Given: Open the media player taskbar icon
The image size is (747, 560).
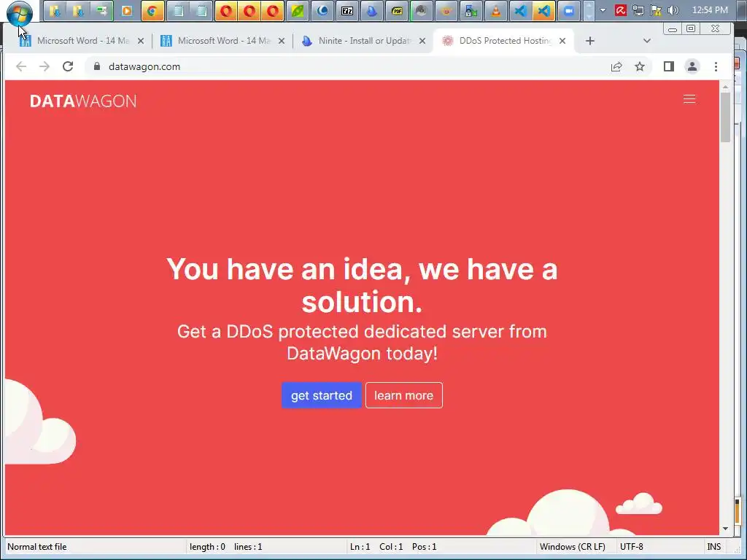Looking at the screenshot, I should click(x=127, y=11).
